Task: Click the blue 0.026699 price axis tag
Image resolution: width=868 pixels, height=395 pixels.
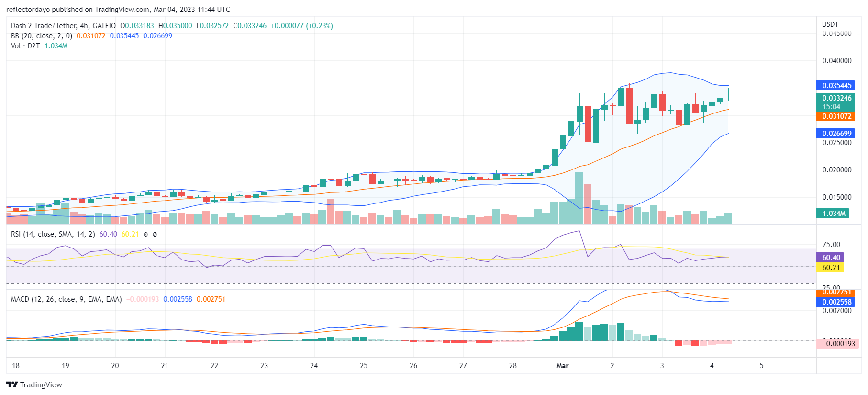Action: coord(835,134)
